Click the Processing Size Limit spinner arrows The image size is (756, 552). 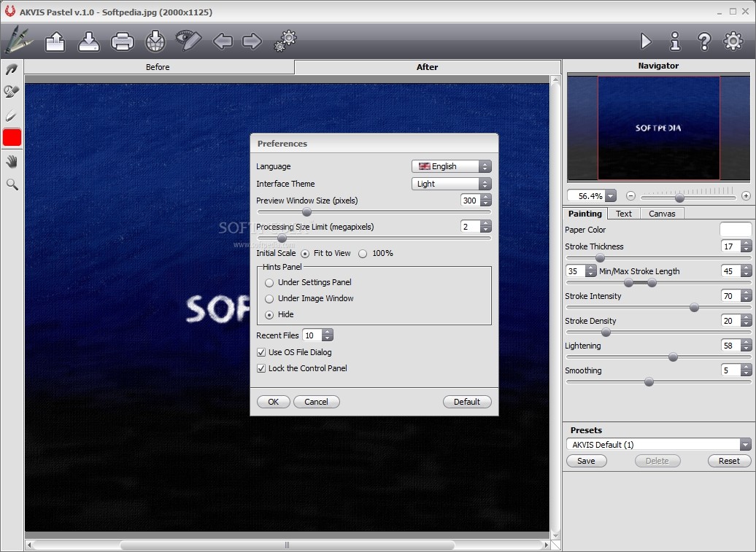[486, 226]
